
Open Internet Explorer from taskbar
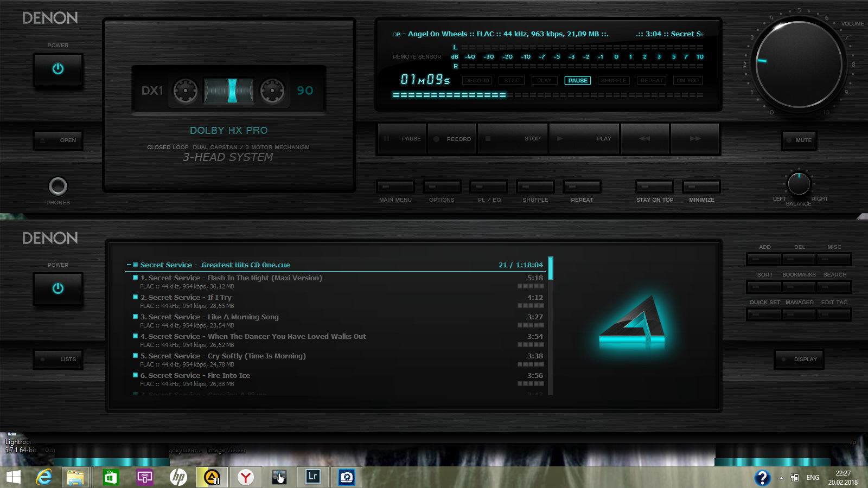44,477
